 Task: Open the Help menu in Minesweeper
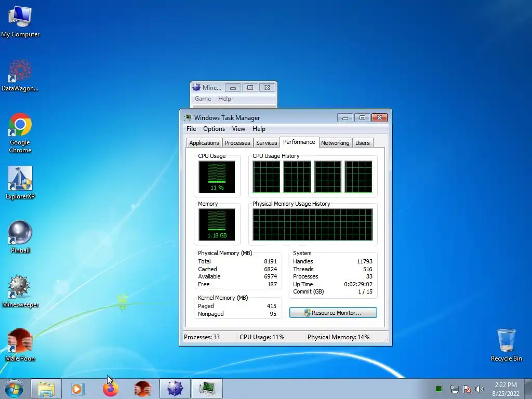224,99
